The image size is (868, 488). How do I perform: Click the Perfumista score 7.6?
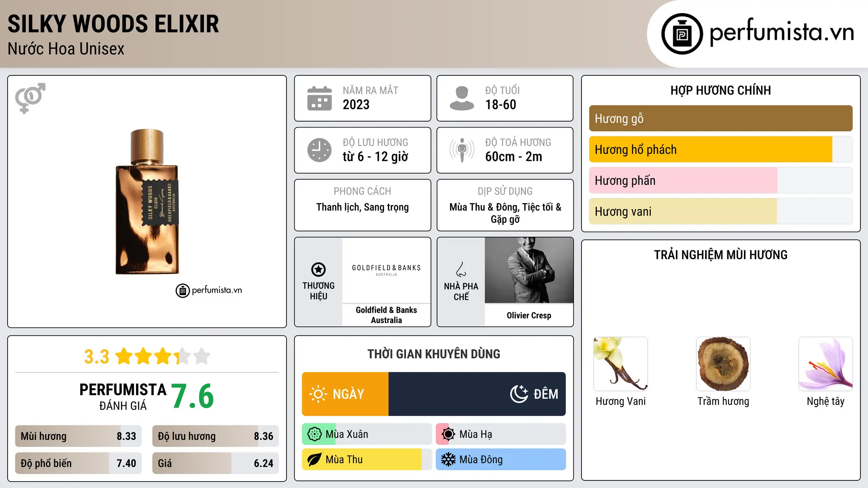coord(193,396)
